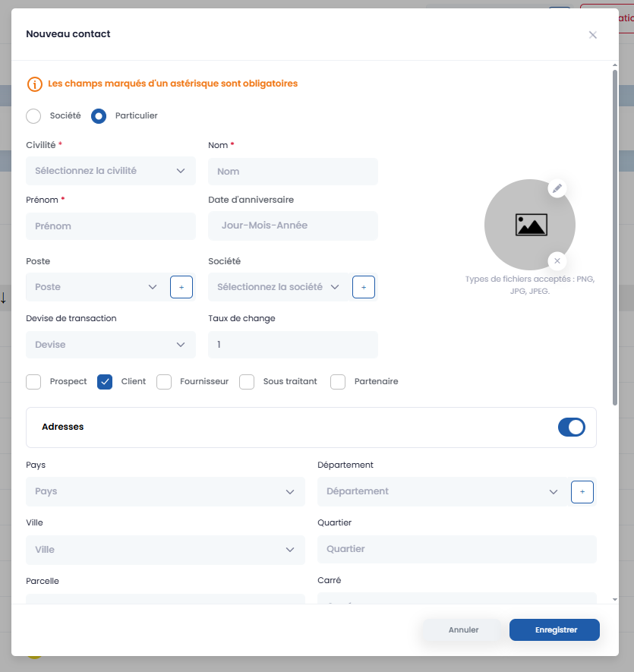
Task: Check the Prospect checkbox
Action: (33, 382)
